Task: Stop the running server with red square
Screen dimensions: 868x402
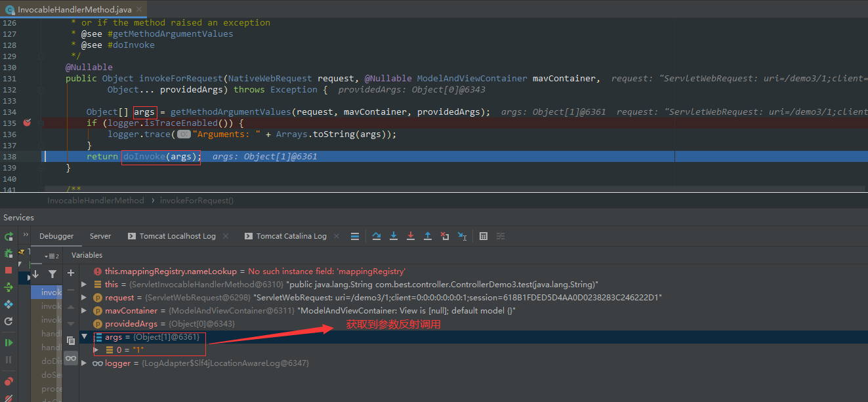Action: [9, 270]
